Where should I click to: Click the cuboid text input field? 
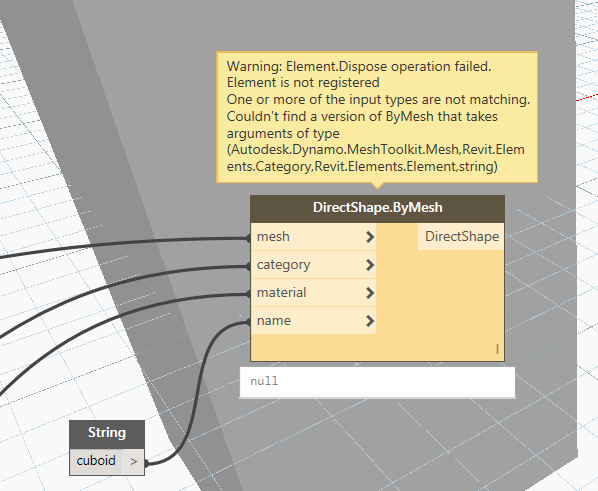click(x=96, y=462)
